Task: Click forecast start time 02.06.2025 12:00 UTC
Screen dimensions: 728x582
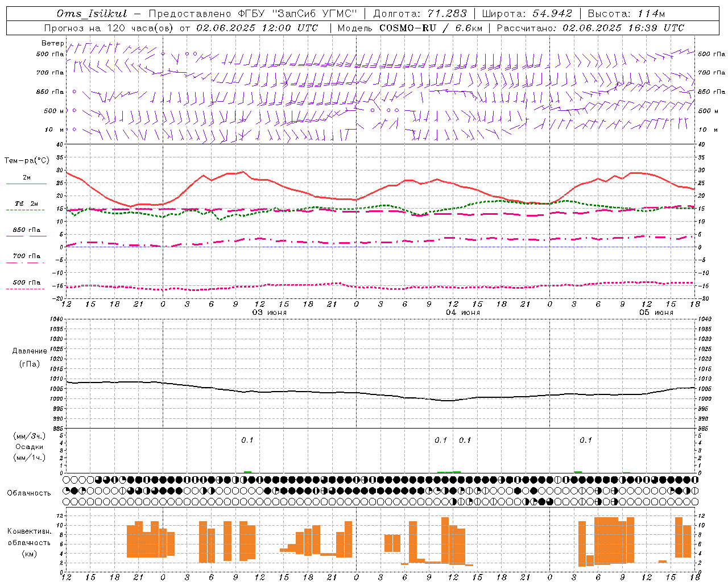Action: tap(257, 28)
